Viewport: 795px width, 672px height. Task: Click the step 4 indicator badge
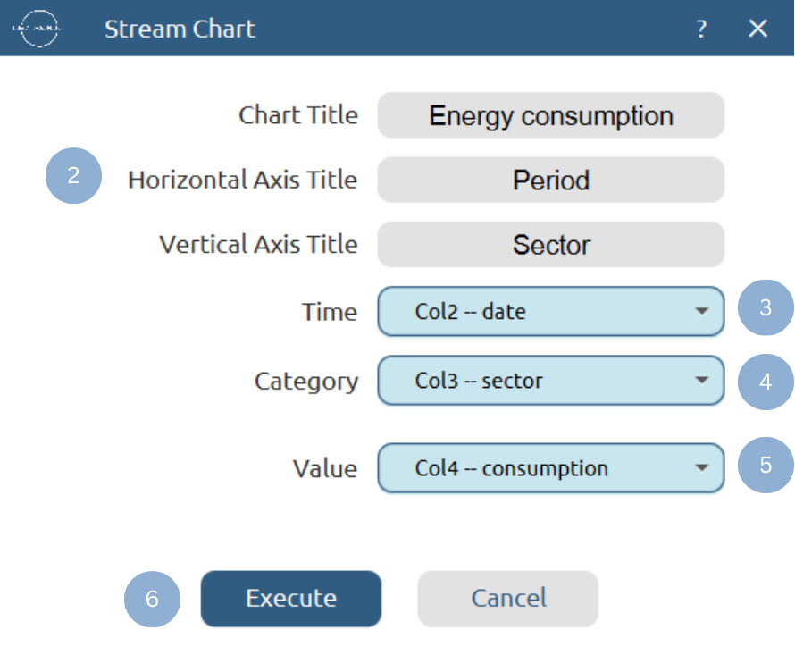766,382
